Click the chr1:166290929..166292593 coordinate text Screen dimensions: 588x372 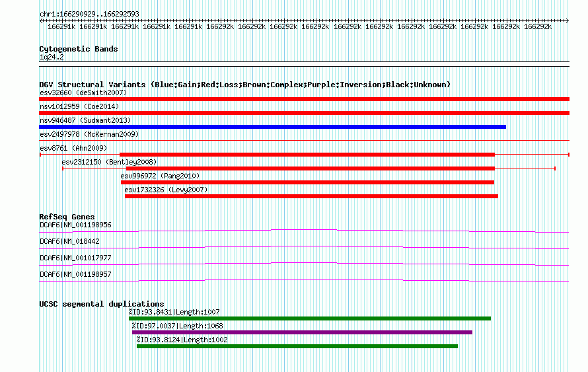(89, 14)
